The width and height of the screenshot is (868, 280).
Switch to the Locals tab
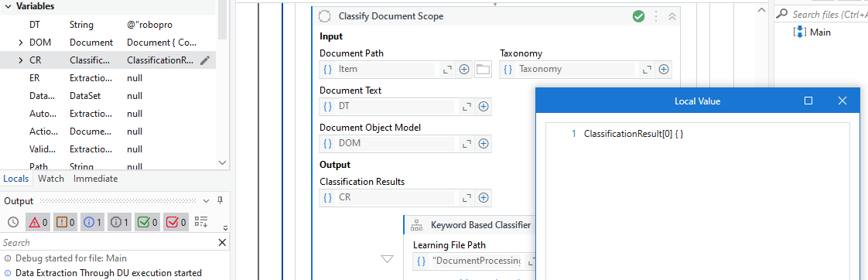pos(16,179)
